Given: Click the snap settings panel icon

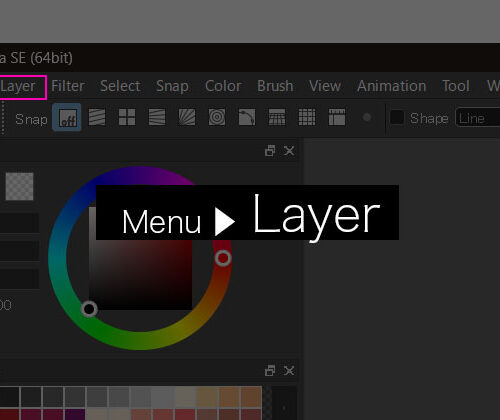Looking at the screenshot, I should pyautogui.click(x=337, y=117).
